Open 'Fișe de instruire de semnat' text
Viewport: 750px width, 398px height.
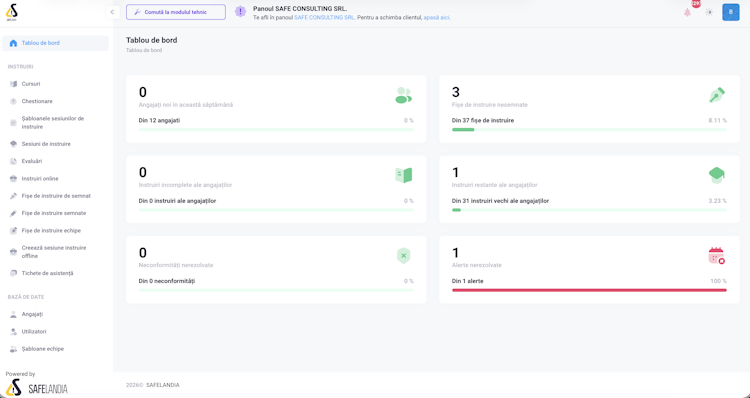(56, 196)
